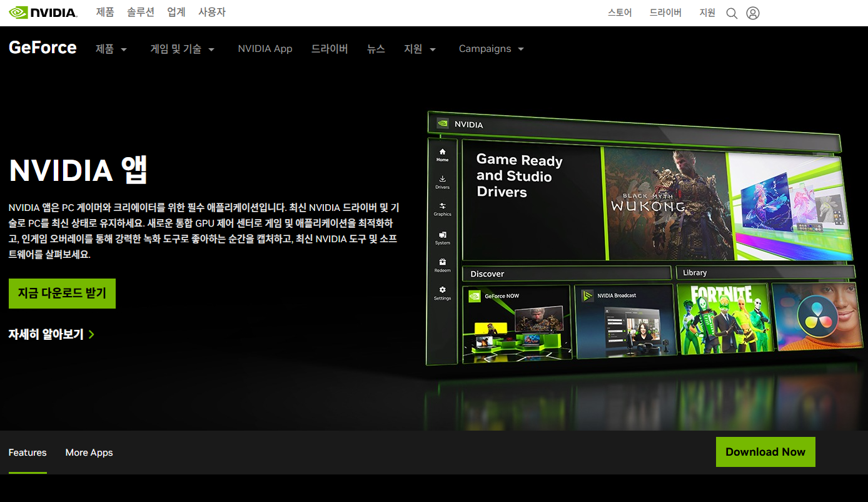Image resolution: width=868 pixels, height=502 pixels.
Task: Open top bar 제품 menu
Action: tap(105, 13)
